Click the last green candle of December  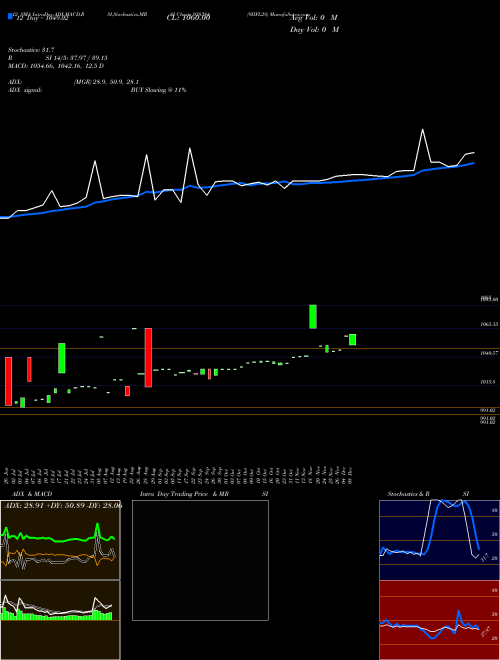352,340
